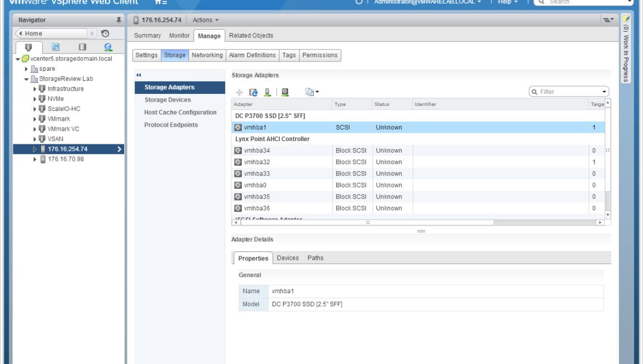Go back to Home in Navigator
Image resolution: width=643 pixels, height=364 pixels.
pyautogui.click(x=51, y=33)
